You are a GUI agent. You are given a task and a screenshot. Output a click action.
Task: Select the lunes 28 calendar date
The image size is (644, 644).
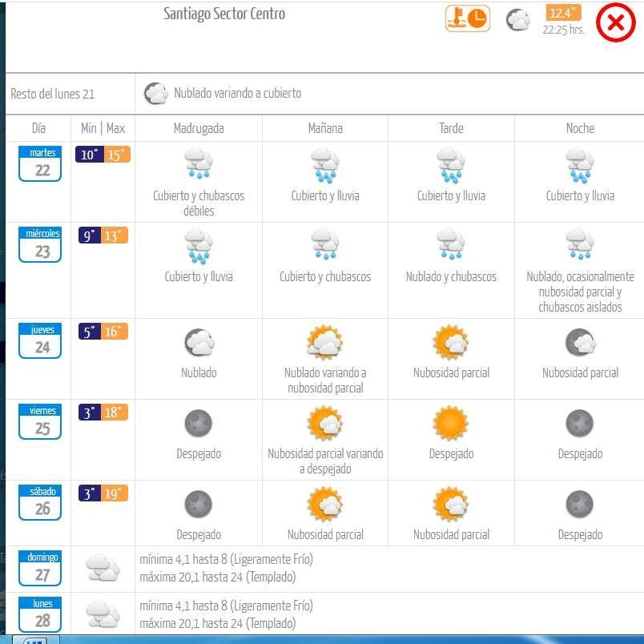pos(40,614)
